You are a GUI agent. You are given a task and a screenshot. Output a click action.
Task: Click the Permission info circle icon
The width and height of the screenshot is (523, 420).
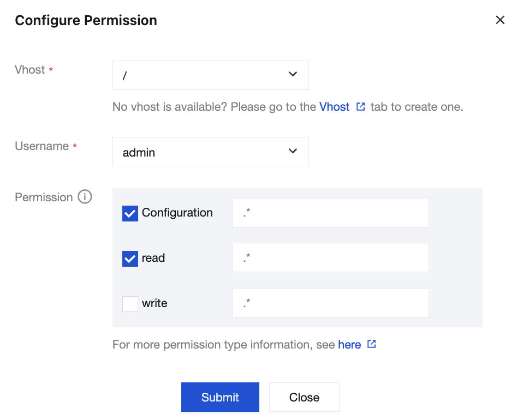click(x=85, y=197)
